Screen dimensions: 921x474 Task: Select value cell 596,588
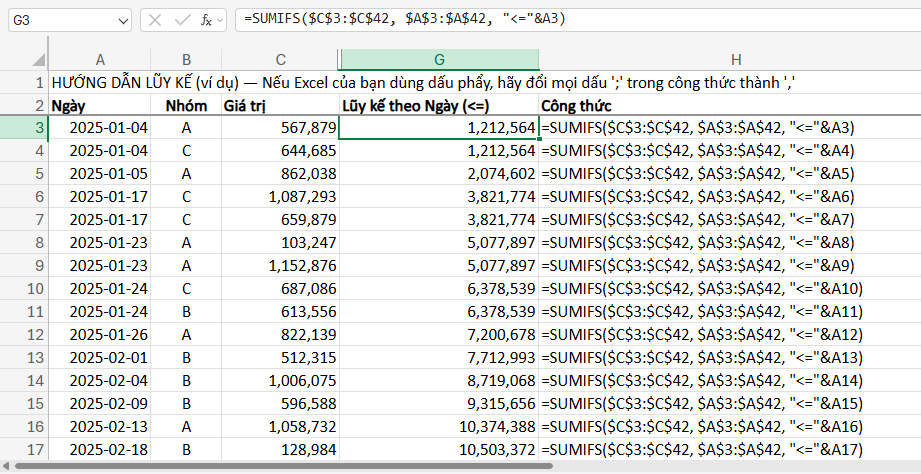click(x=280, y=404)
